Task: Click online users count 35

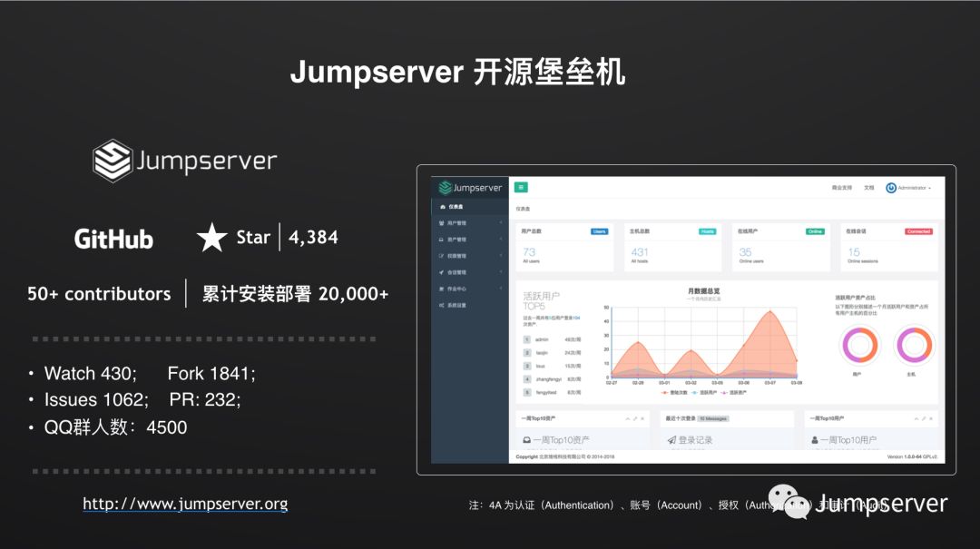Action: click(745, 252)
